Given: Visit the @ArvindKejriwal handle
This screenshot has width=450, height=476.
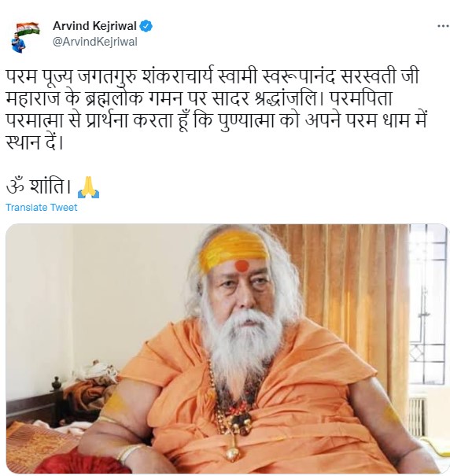Looking at the screenshot, I should tap(95, 42).
